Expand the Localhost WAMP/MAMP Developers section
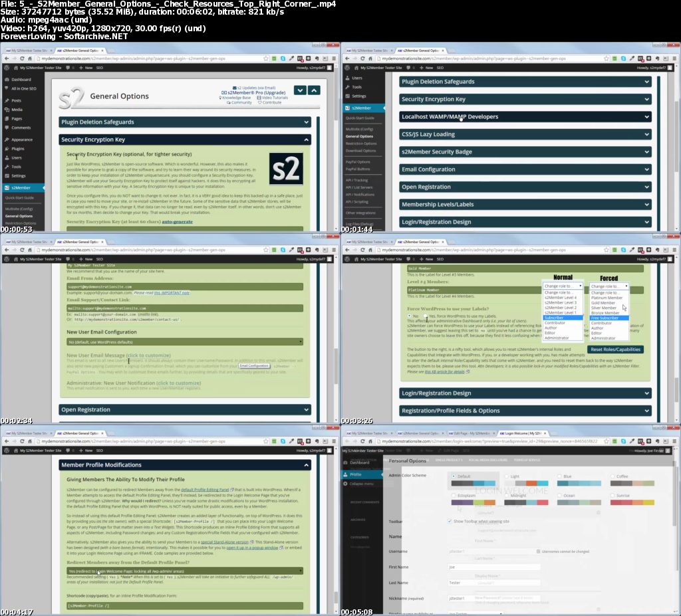 pos(525,117)
